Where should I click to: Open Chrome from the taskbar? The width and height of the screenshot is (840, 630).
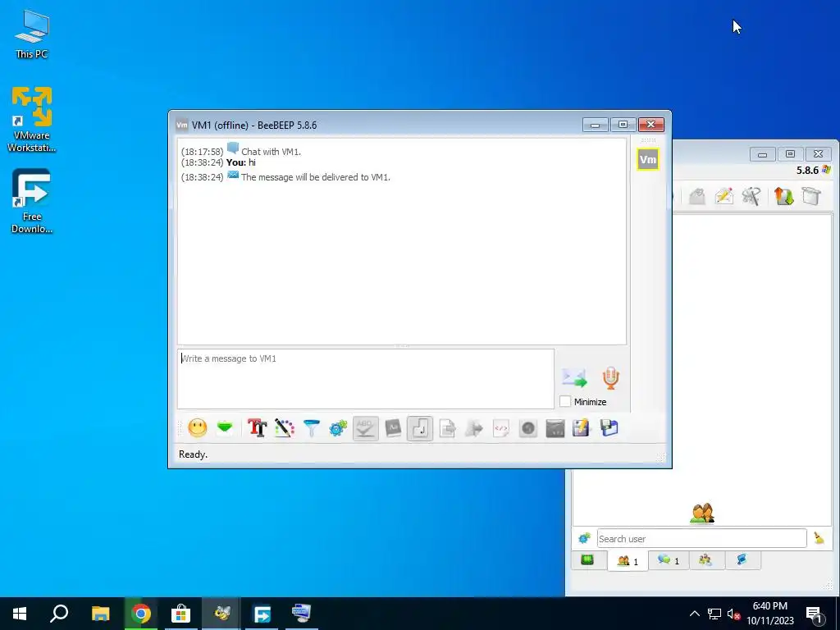click(x=141, y=614)
